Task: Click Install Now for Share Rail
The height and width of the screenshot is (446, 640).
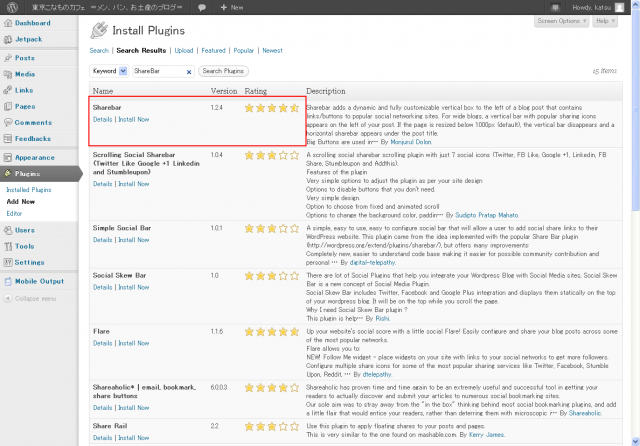Action: (x=133, y=438)
